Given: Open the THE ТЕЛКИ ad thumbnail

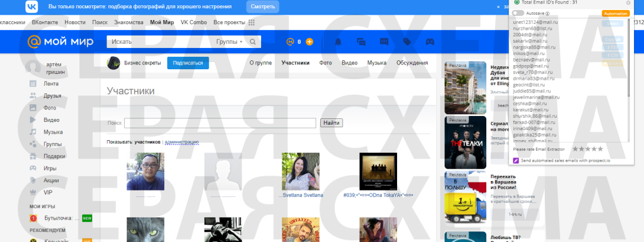Looking at the screenshot, I should [466, 143].
